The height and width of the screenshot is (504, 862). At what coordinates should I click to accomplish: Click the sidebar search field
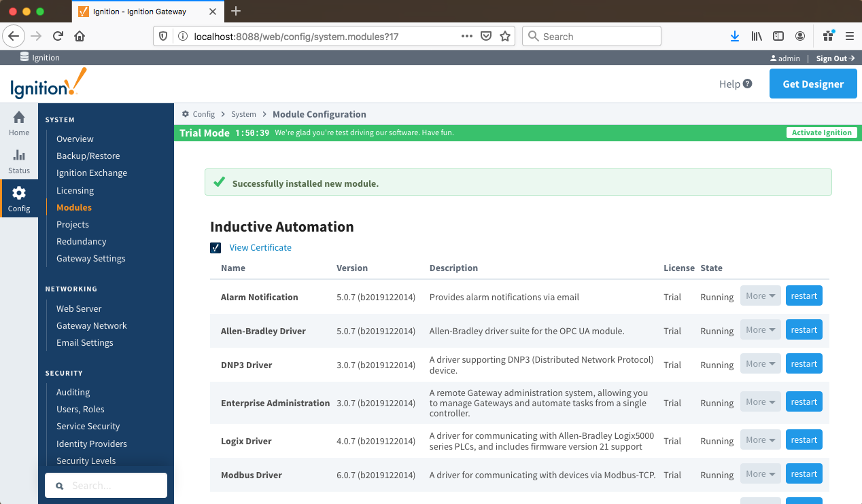[106, 486]
